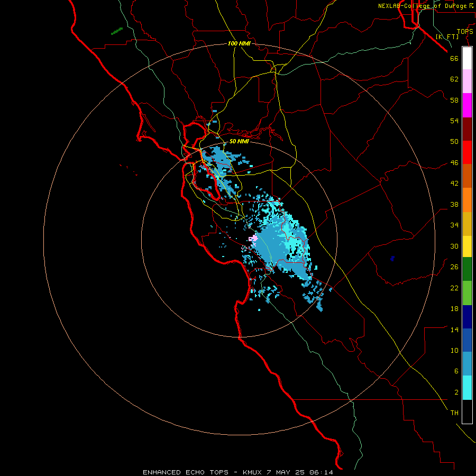Click the legend value 58
The image size is (476, 476).
[454, 100]
